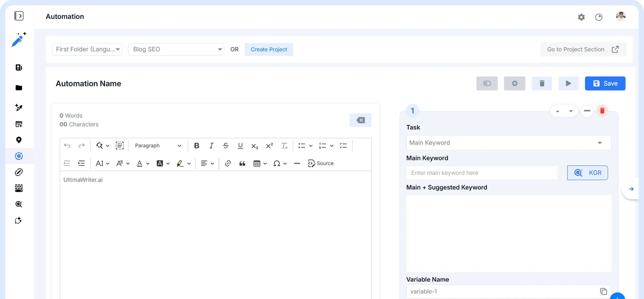644x299 pixels.
Task: Toggle the automation on/off switch button
Action: pyautogui.click(x=487, y=83)
